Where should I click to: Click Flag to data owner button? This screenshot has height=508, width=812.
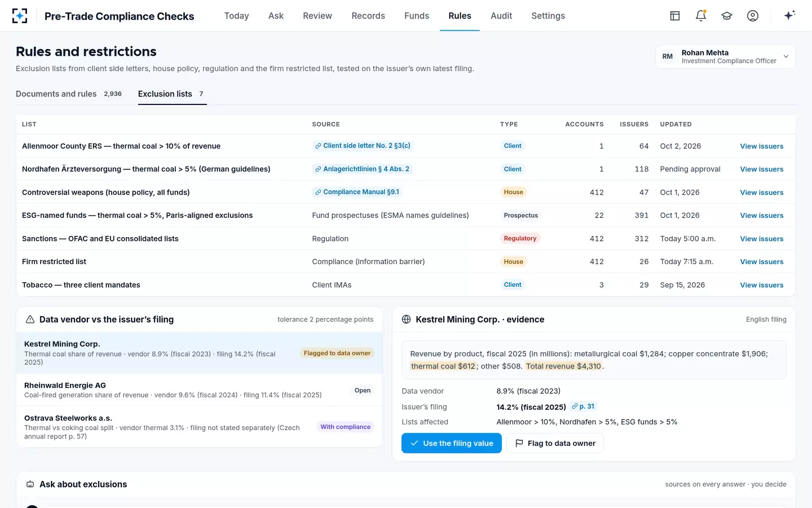(555, 443)
